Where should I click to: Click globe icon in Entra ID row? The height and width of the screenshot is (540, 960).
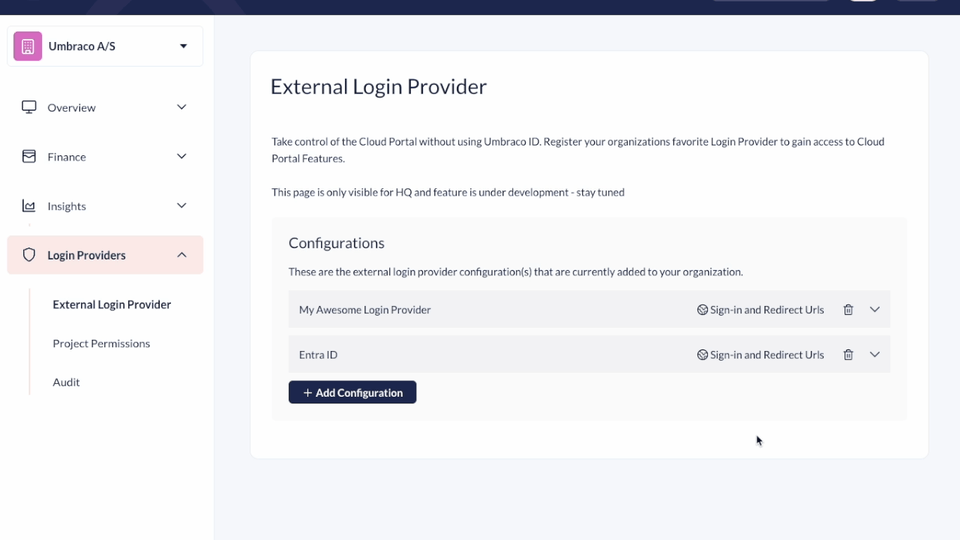(x=702, y=355)
